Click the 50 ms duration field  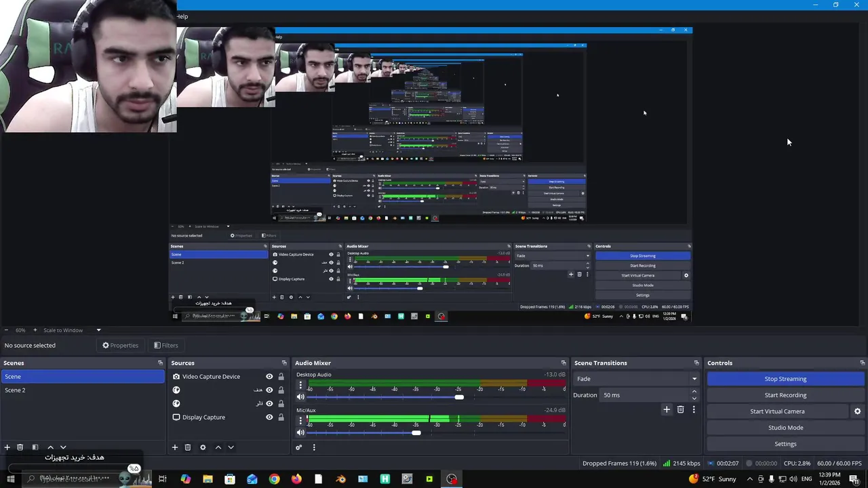(644, 395)
